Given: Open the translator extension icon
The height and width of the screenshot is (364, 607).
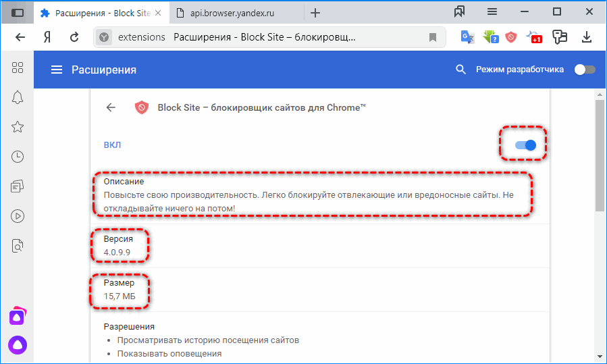Looking at the screenshot, I should coord(467,37).
